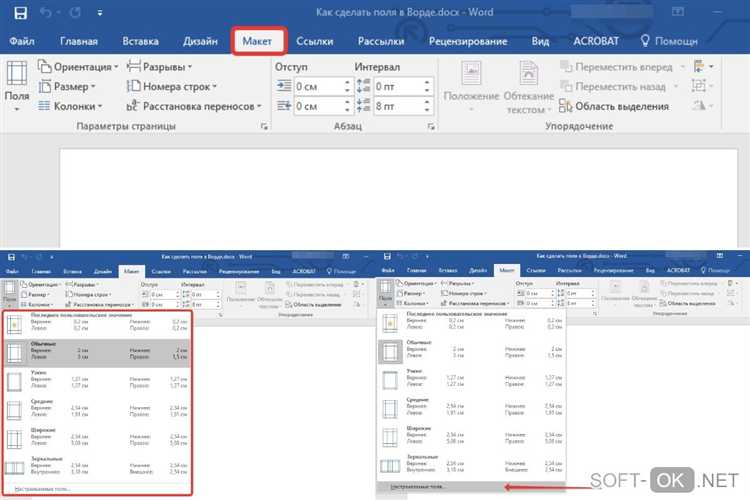The height and width of the screenshot is (500, 750).
Task: Click the Save icon in the top window
Action: pyautogui.click(x=20, y=13)
